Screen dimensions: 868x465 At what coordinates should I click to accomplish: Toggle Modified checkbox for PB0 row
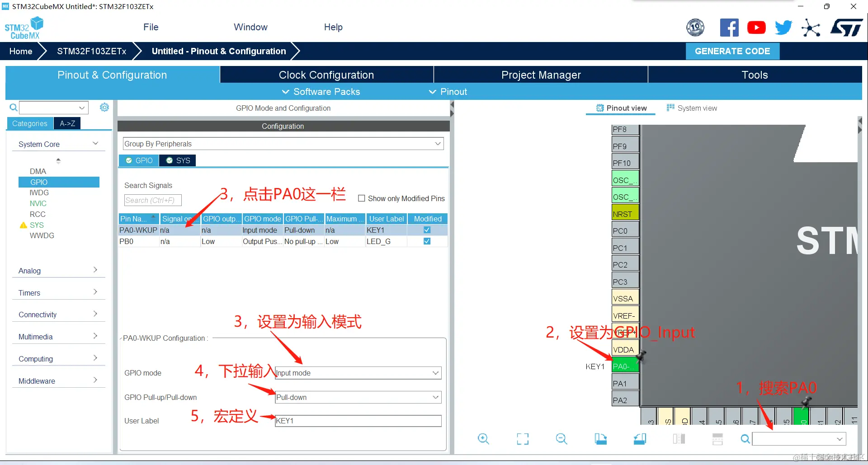[x=427, y=241]
